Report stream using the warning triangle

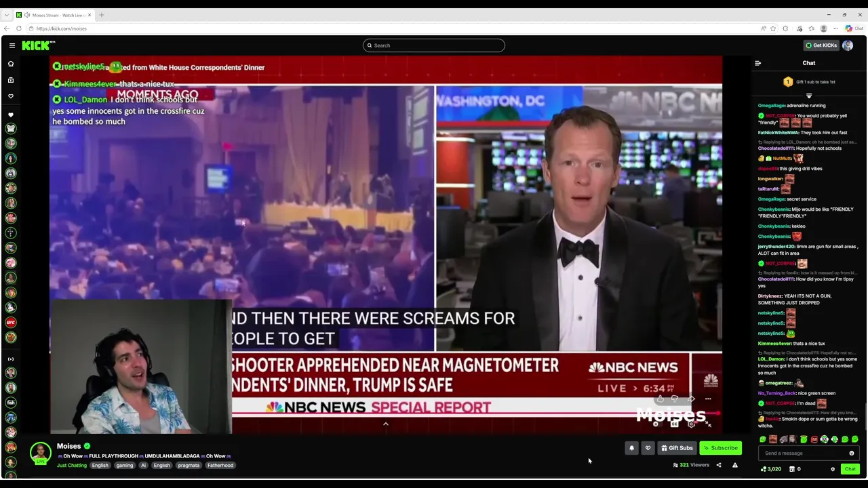tap(734, 465)
